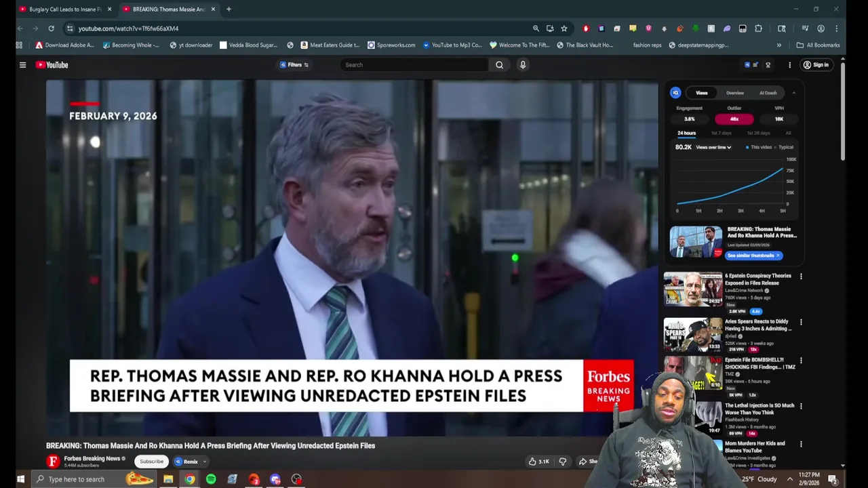868x488 pixels.
Task: Bookmark this page with the star
Action: pyautogui.click(x=564, y=28)
